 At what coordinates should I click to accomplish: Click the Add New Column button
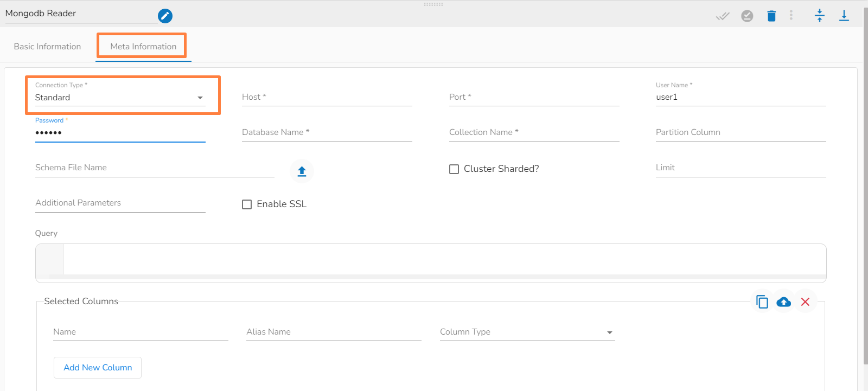tap(98, 368)
